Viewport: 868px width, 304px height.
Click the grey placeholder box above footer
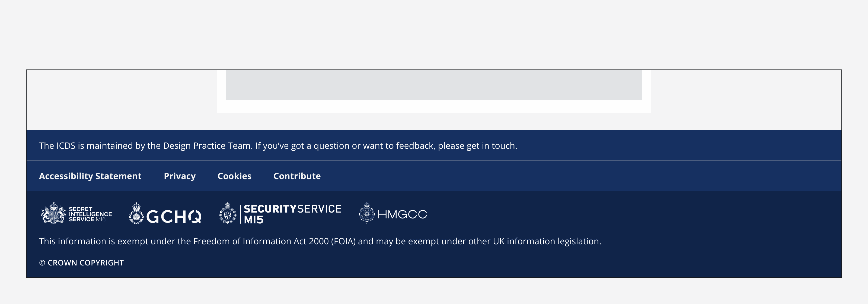click(434, 85)
